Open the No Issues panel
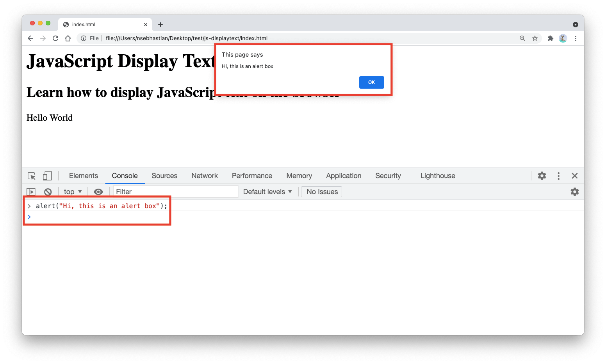Image resolution: width=606 pixels, height=364 pixels. pyautogui.click(x=321, y=191)
